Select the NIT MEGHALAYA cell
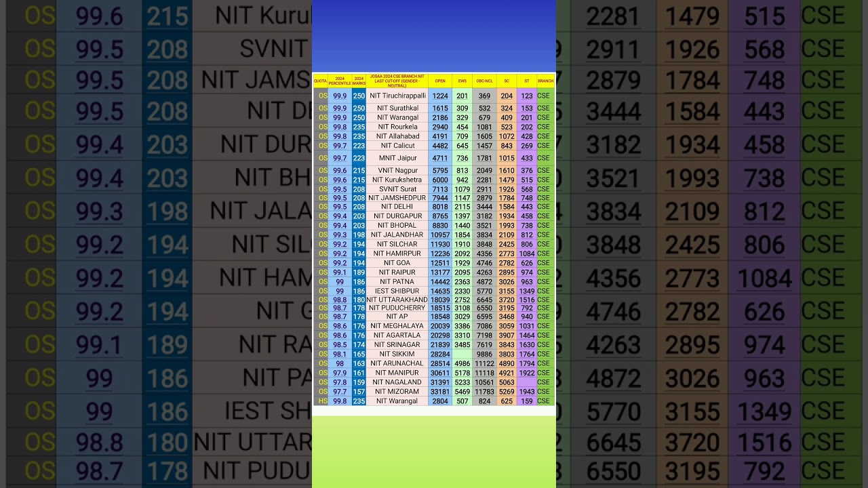868x488 pixels. tap(397, 326)
